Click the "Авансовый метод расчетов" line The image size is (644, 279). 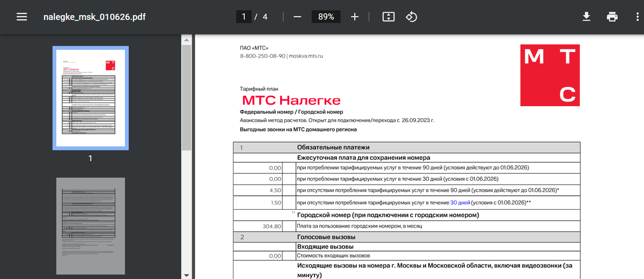pos(337,120)
